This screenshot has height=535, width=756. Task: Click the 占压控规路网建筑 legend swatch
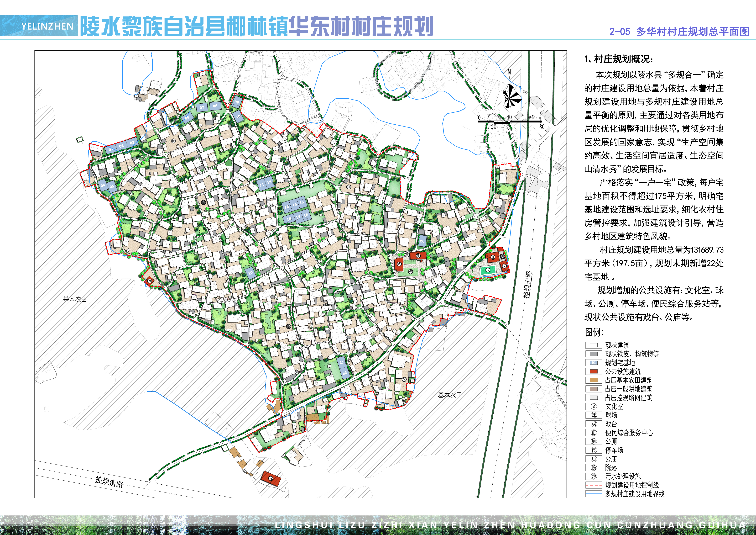click(594, 398)
